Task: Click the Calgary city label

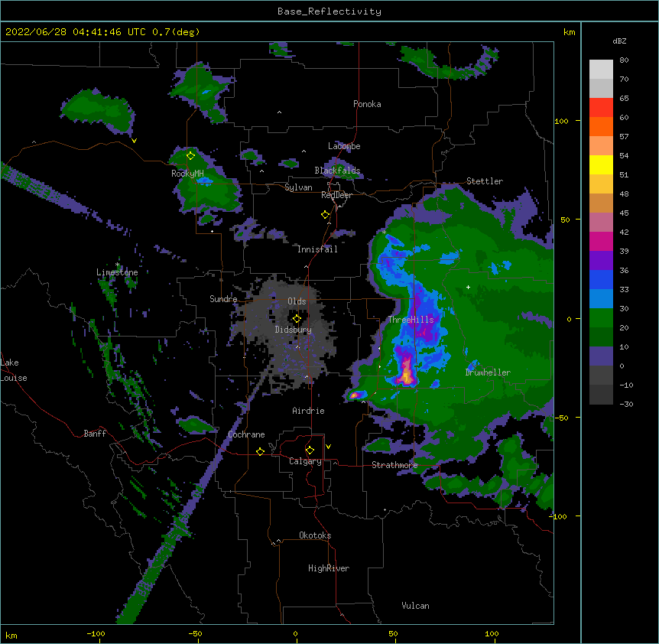Action: (305, 461)
